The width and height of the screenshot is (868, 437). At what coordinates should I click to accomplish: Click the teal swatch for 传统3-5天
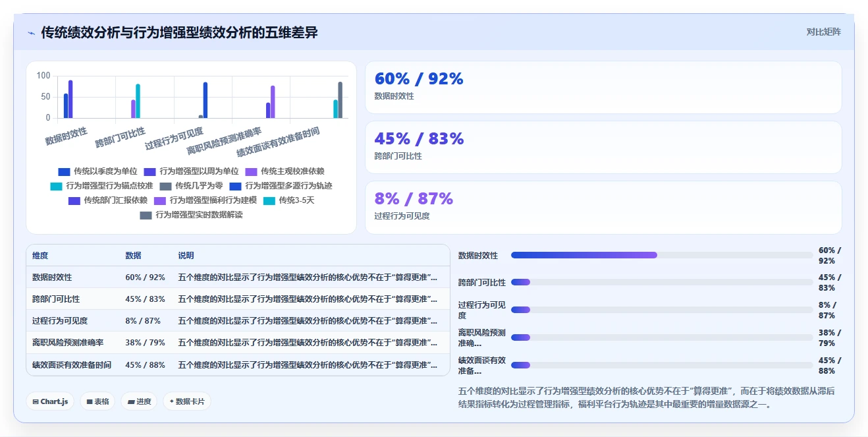point(269,200)
